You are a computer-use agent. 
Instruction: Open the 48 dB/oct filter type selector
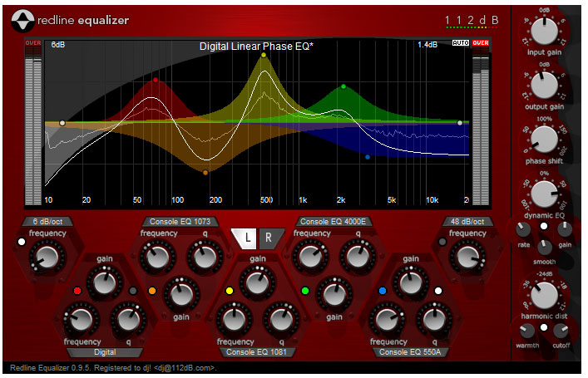(x=467, y=222)
